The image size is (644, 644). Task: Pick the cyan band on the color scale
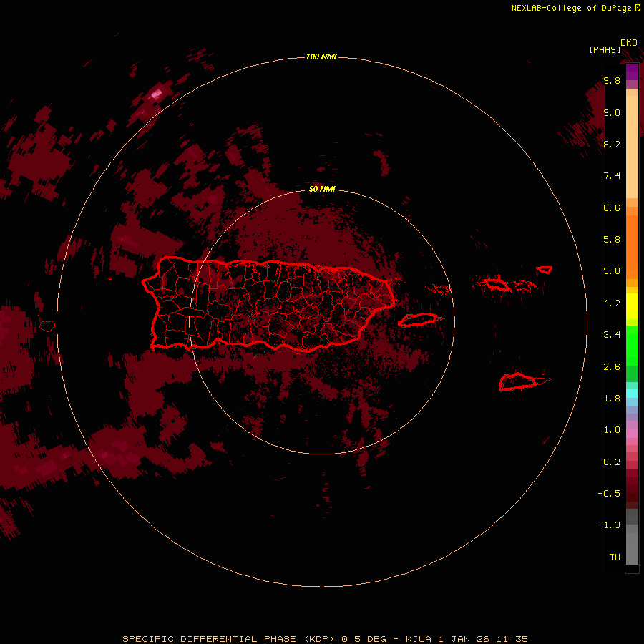coord(632,394)
